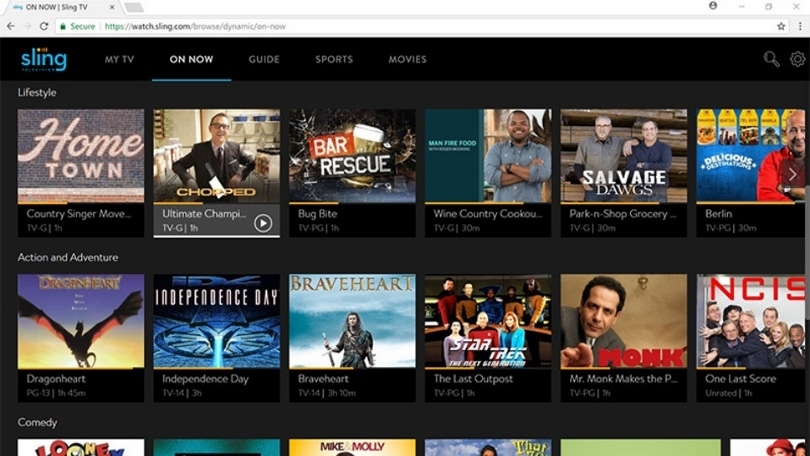Click 'Wine Country Cookou...' title
This screenshot has height=456, width=810.
(x=488, y=213)
